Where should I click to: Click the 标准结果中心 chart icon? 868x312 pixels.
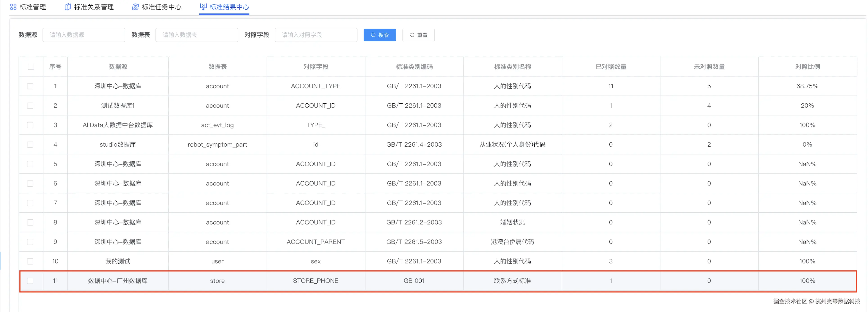203,6
